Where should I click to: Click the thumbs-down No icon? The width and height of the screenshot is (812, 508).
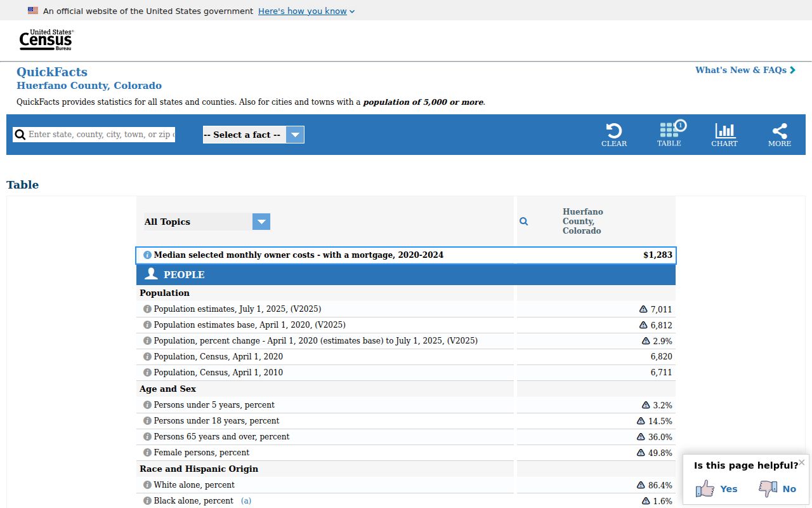point(768,488)
